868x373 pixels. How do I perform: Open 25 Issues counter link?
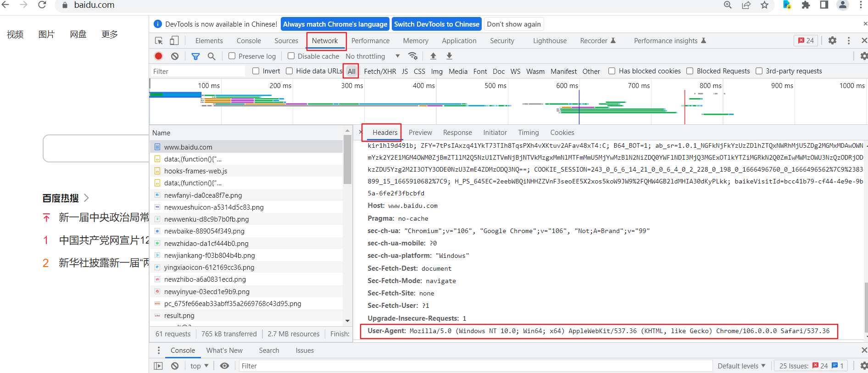812,366
